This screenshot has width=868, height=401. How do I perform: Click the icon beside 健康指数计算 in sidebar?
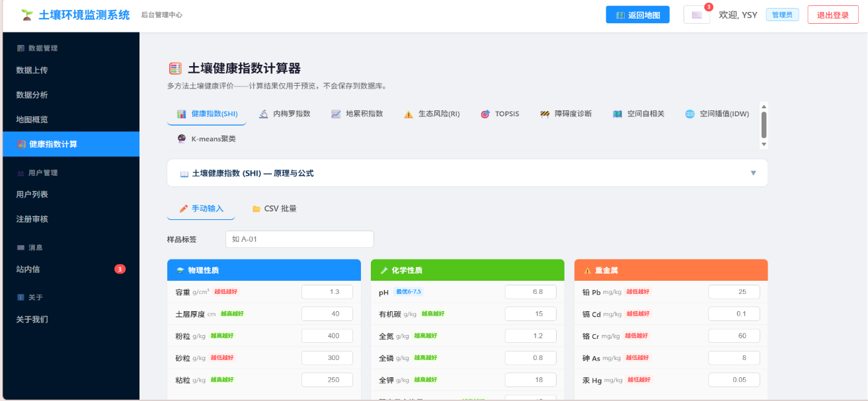[21, 144]
